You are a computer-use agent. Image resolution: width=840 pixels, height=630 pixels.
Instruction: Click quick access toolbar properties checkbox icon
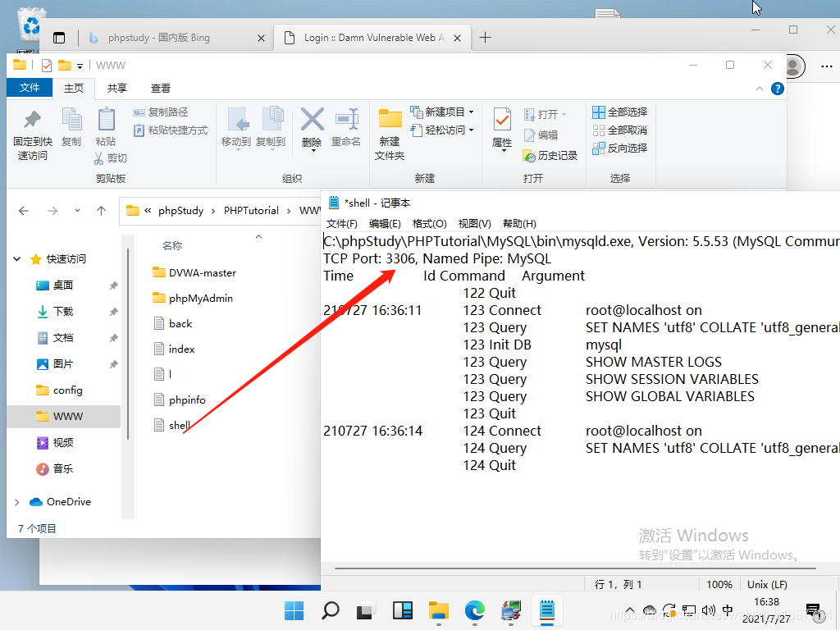(47, 66)
